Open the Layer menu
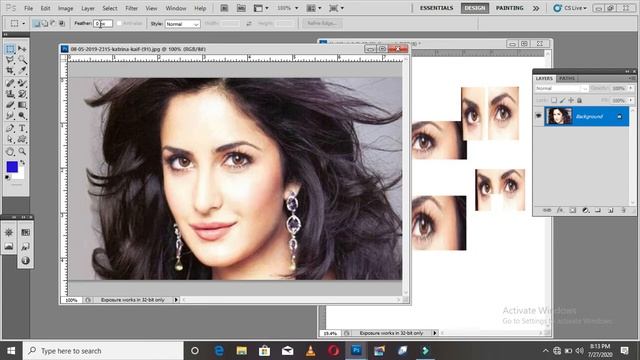640x360 pixels. 87,8
